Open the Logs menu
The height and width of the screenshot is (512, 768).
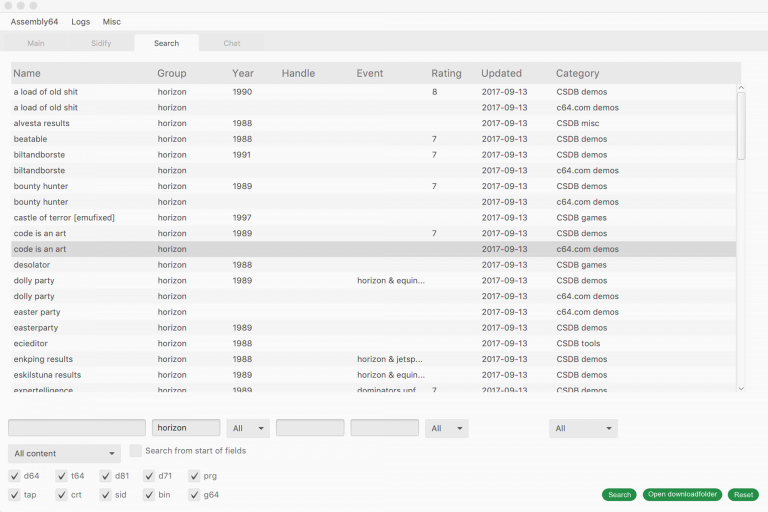(80, 21)
